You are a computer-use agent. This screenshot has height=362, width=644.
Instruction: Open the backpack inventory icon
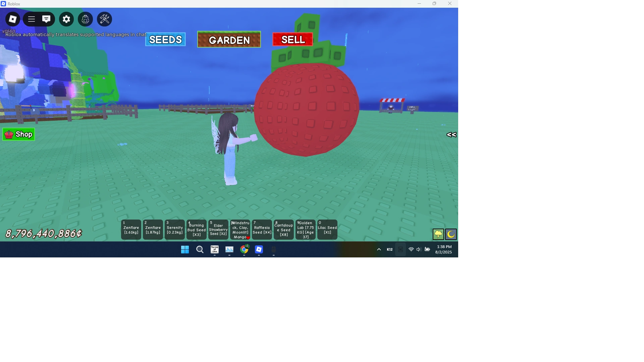coord(85,19)
